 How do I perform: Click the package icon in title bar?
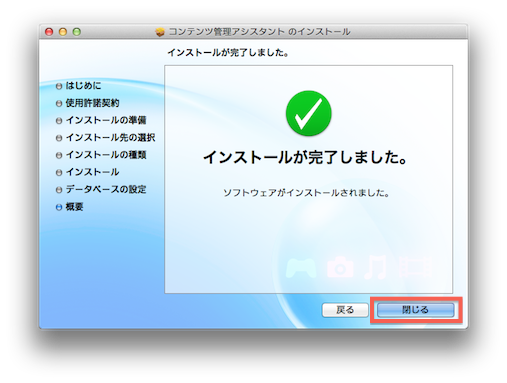(160, 32)
